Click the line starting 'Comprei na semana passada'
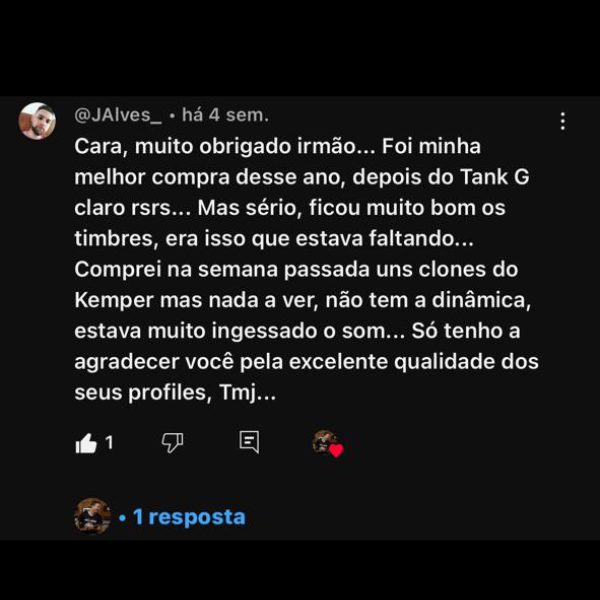 click(x=296, y=269)
